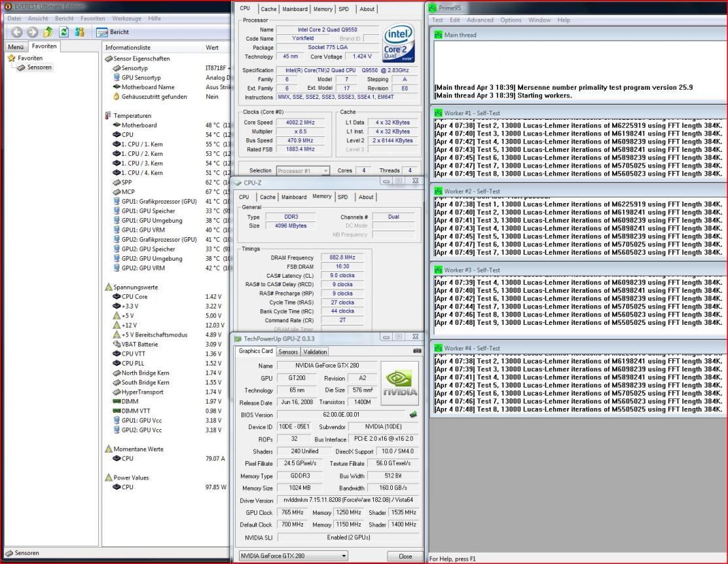Click the VBAT Batterie icon

click(x=117, y=345)
